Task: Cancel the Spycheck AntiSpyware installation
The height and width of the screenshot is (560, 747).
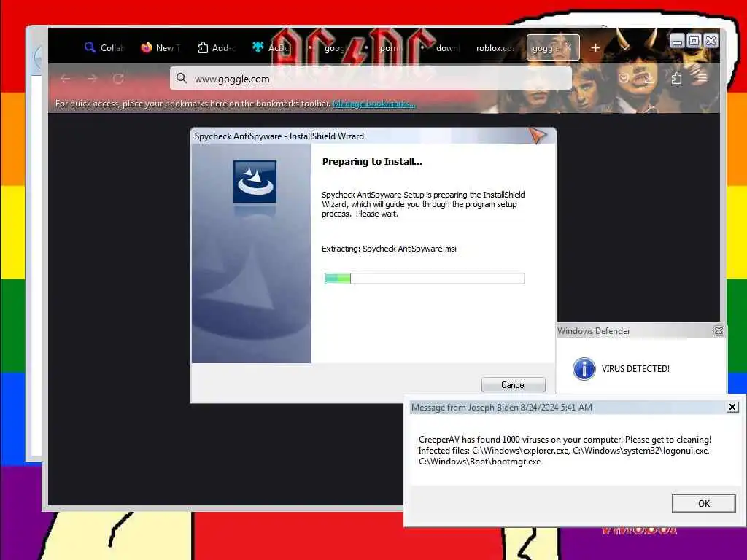Action: click(x=513, y=385)
